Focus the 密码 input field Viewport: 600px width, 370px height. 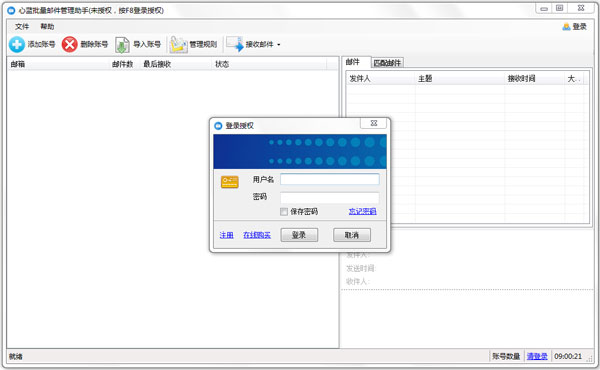(x=330, y=197)
